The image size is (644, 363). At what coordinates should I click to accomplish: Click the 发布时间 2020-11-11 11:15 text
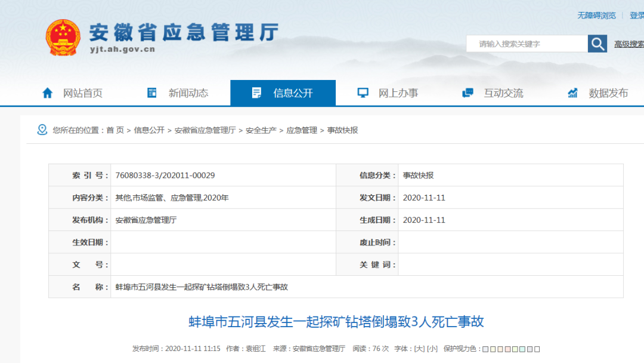(176, 349)
